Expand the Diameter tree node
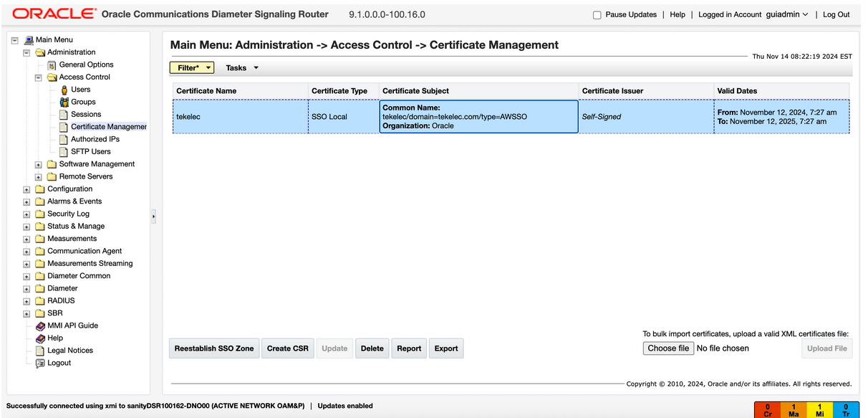 click(26, 289)
